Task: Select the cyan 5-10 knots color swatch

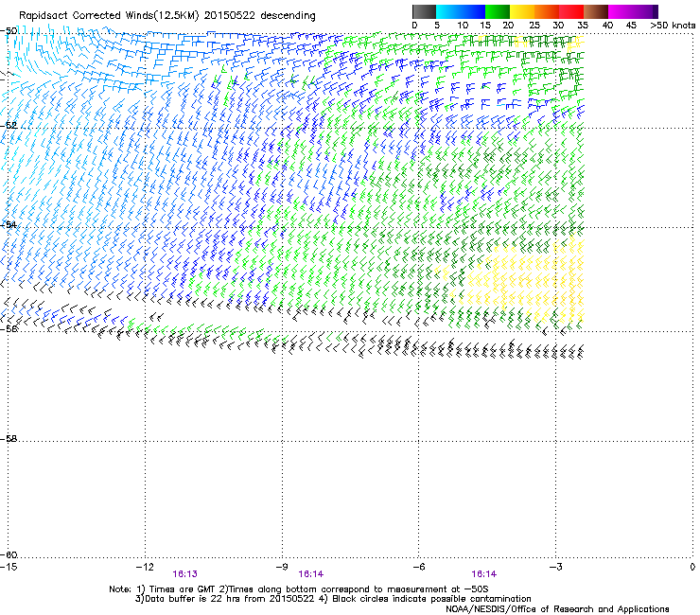Action: (448, 11)
